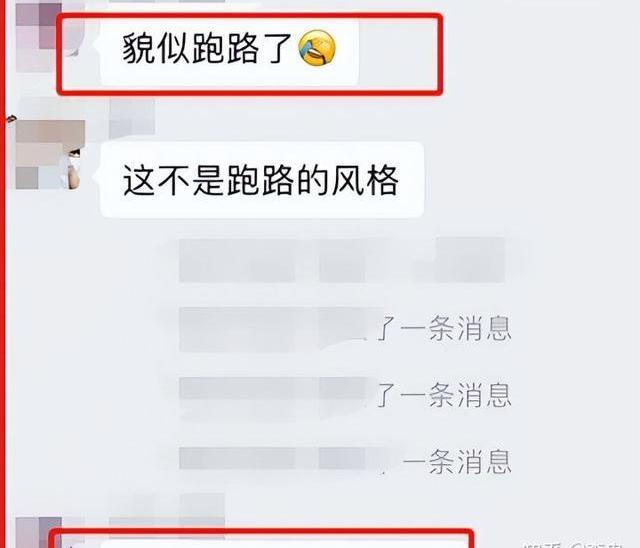Click the first 了一条消息 recall notice text
This screenshot has height=548, width=640.
(x=444, y=329)
